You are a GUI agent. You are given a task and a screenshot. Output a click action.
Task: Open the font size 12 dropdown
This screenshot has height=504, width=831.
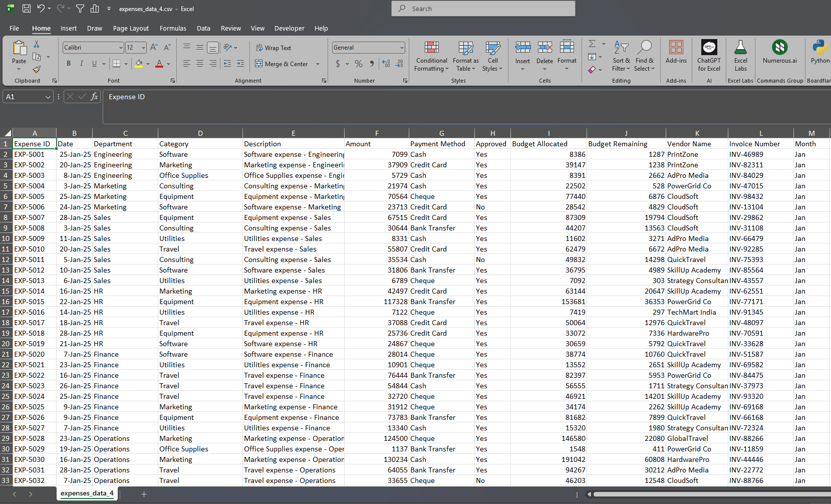tap(143, 48)
